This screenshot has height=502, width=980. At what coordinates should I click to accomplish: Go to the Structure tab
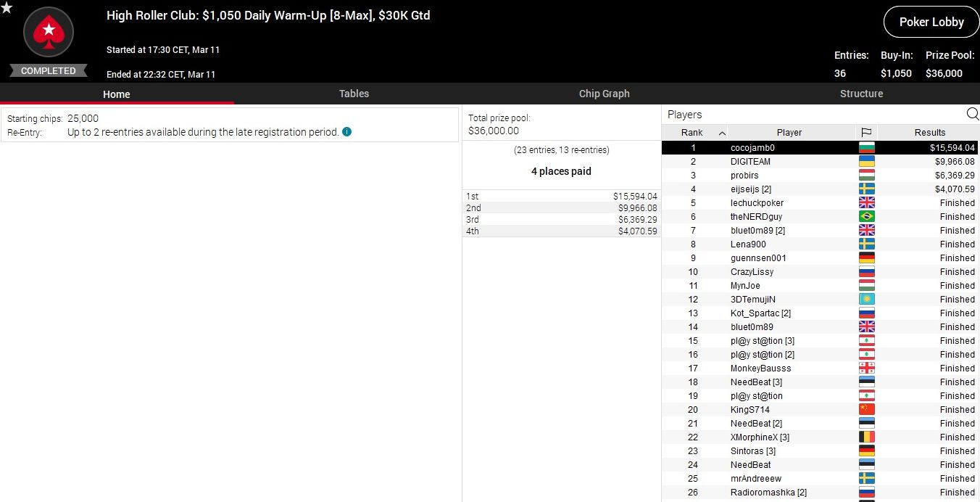click(861, 94)
